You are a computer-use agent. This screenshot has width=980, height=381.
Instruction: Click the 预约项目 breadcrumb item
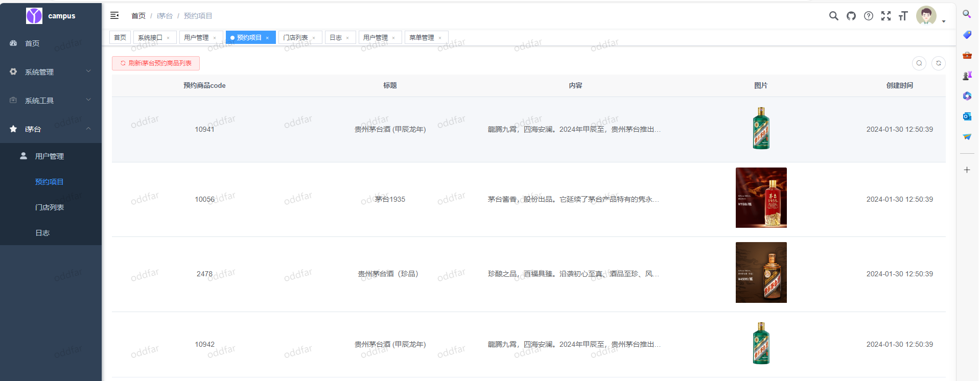pyautogui.click(x=198, y=16)
